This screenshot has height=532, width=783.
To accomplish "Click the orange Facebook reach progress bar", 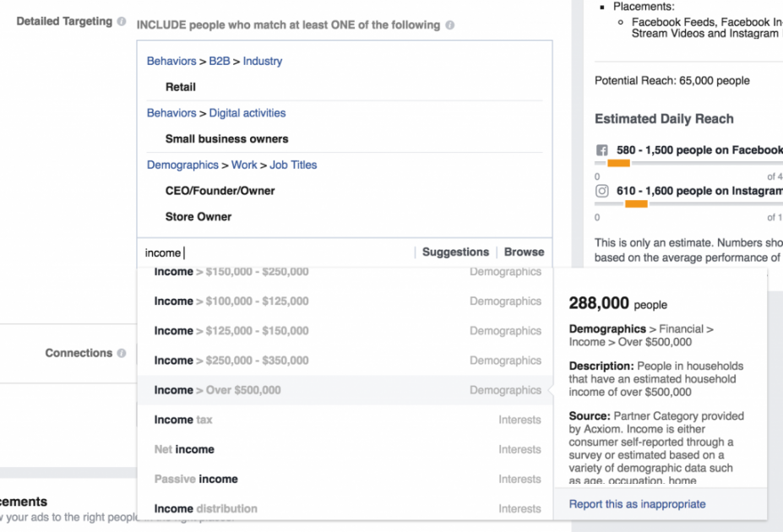I will [619, 164].
